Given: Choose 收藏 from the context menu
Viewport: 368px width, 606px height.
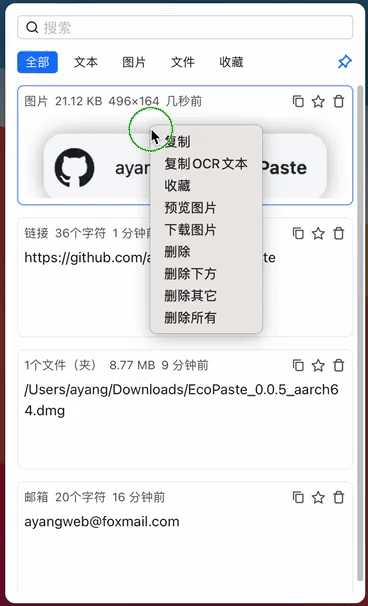Looking at the screenshot, I should [x=206, y=186].
